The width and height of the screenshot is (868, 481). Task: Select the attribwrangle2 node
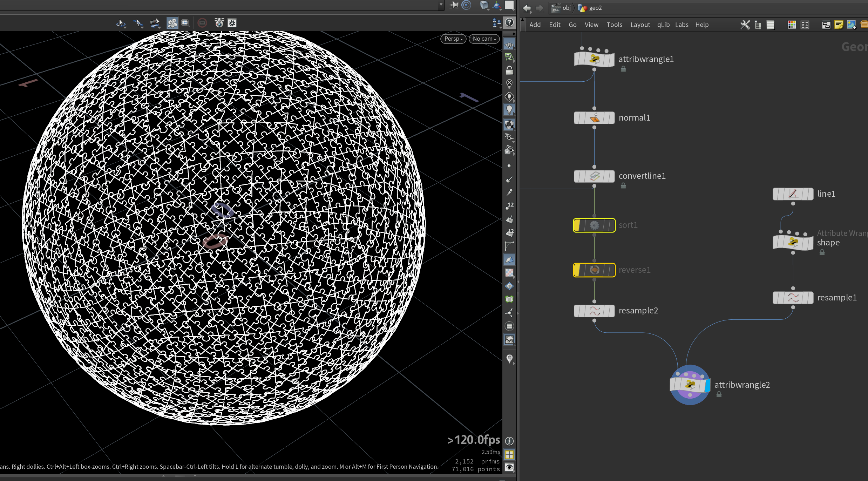pos(690,385)
